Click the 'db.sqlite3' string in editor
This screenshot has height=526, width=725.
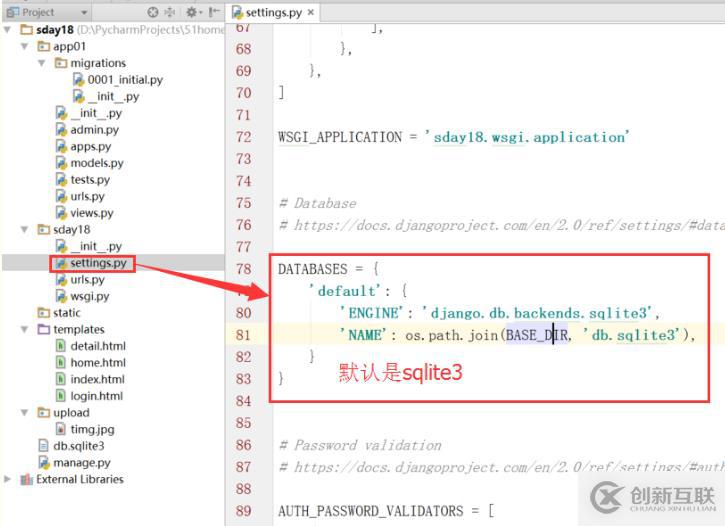pyautogui.click(x=632, y=335)
